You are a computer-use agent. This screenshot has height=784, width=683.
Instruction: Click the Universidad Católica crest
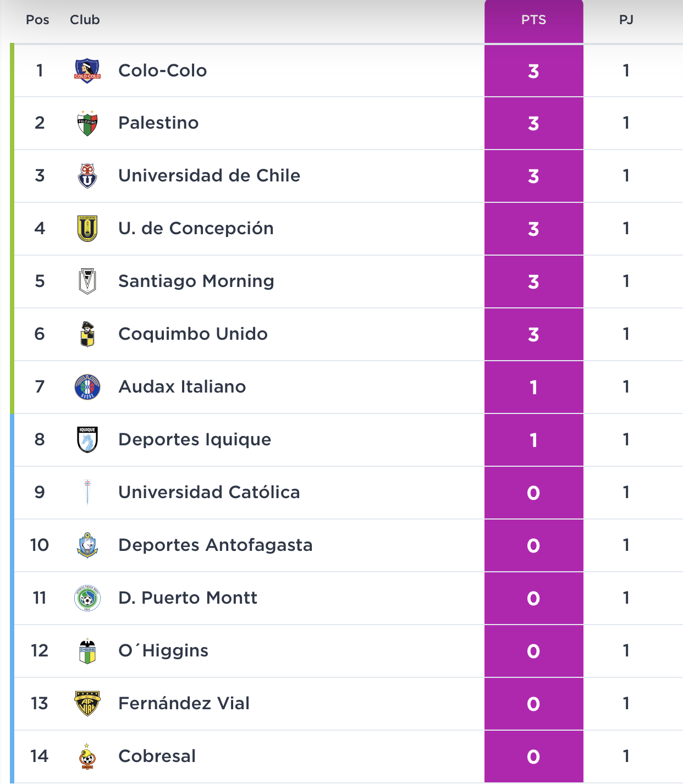[x=87, y=492]
